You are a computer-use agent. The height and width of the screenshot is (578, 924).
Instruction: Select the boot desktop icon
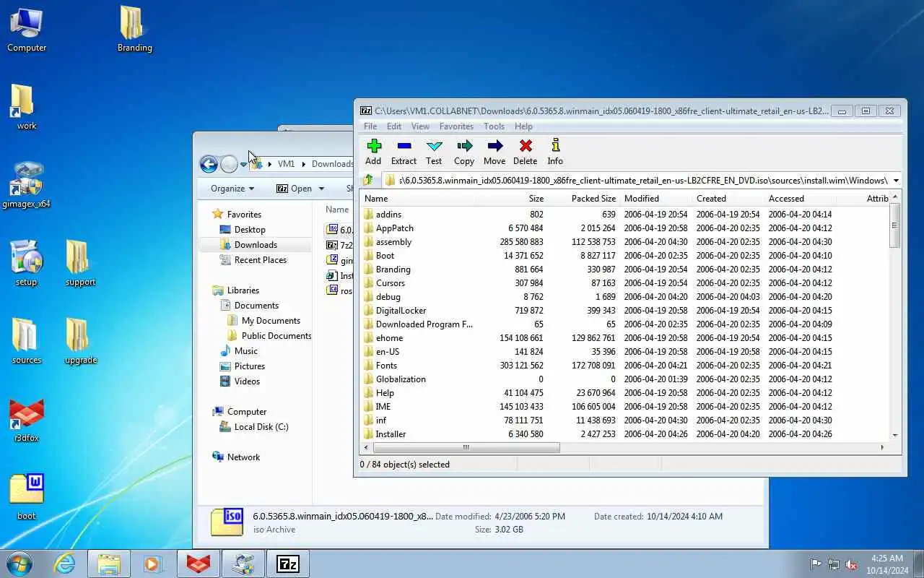[27, 498]
